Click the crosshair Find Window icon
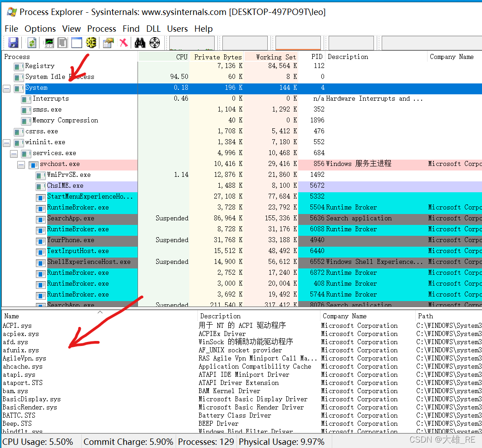Viewport: 482px width, 448px height. [x=155, y=42]
